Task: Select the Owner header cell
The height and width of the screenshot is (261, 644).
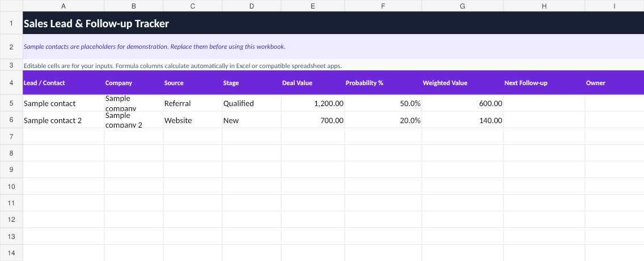Action: point(615,83)
